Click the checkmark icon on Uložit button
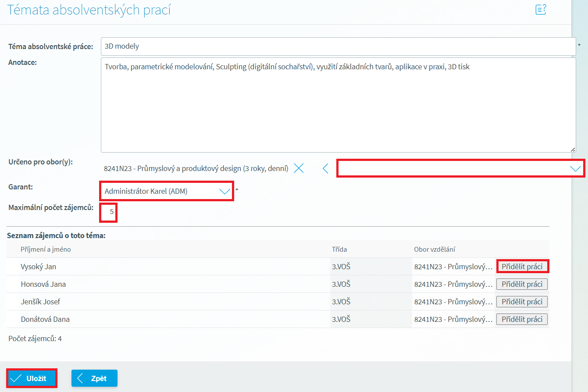Image resolution: width=588 pixels, height=392 pixels. point(16,378)
